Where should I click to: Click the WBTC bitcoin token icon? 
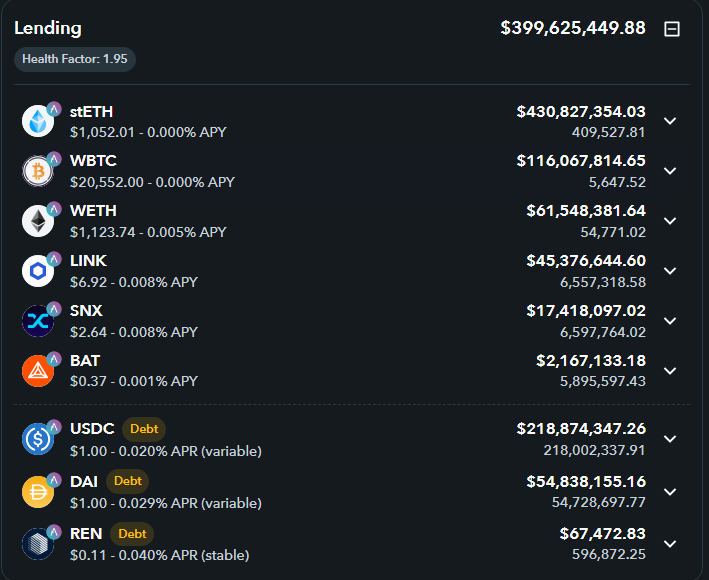point(38,171)
